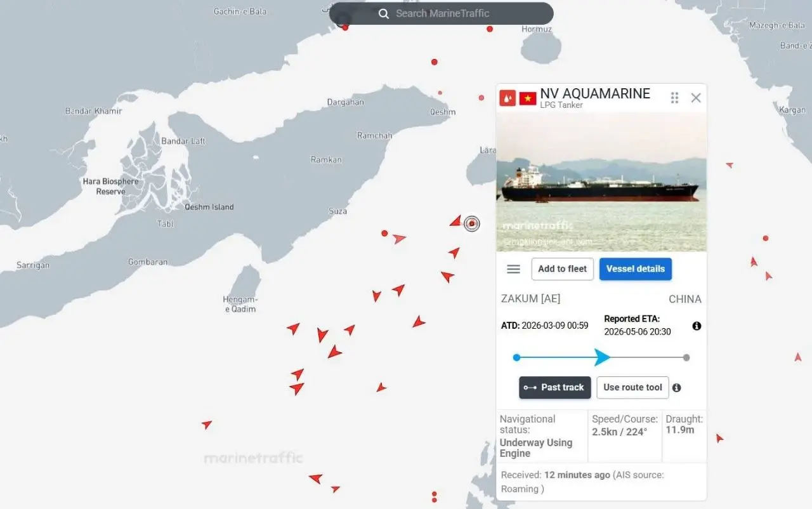Click the Use route tool button

(x=632, y=388)
